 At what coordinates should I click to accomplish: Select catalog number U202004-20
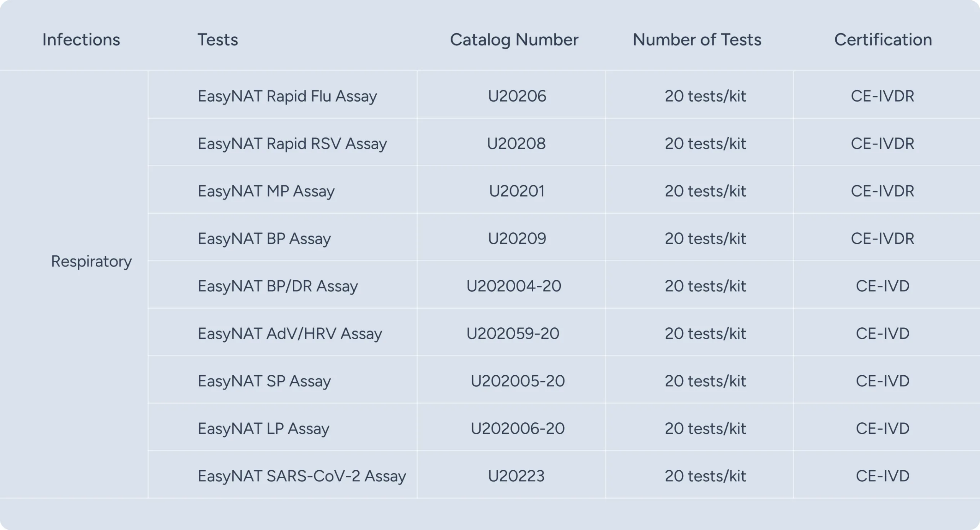(514, 286)
